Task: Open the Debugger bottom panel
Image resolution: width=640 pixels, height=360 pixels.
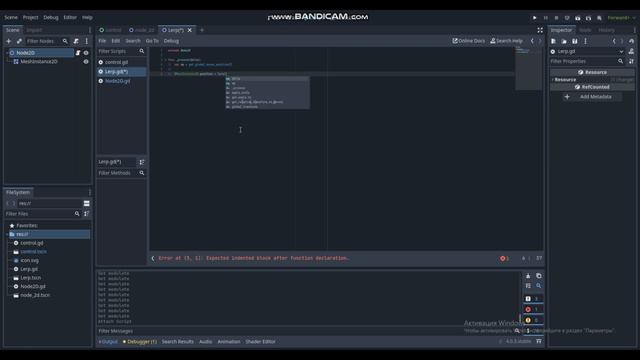Action: pos(140,342)
